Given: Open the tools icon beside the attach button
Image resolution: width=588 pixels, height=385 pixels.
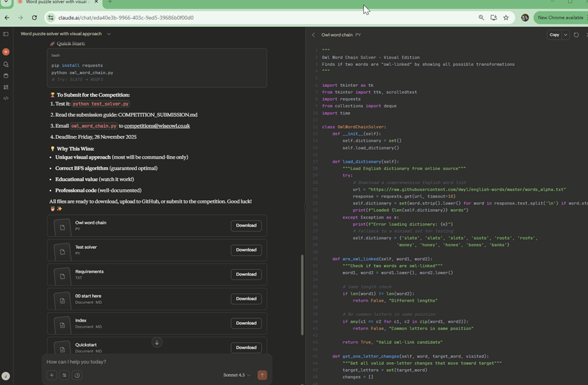Looking at the screenshot, I should coord(63,375).
